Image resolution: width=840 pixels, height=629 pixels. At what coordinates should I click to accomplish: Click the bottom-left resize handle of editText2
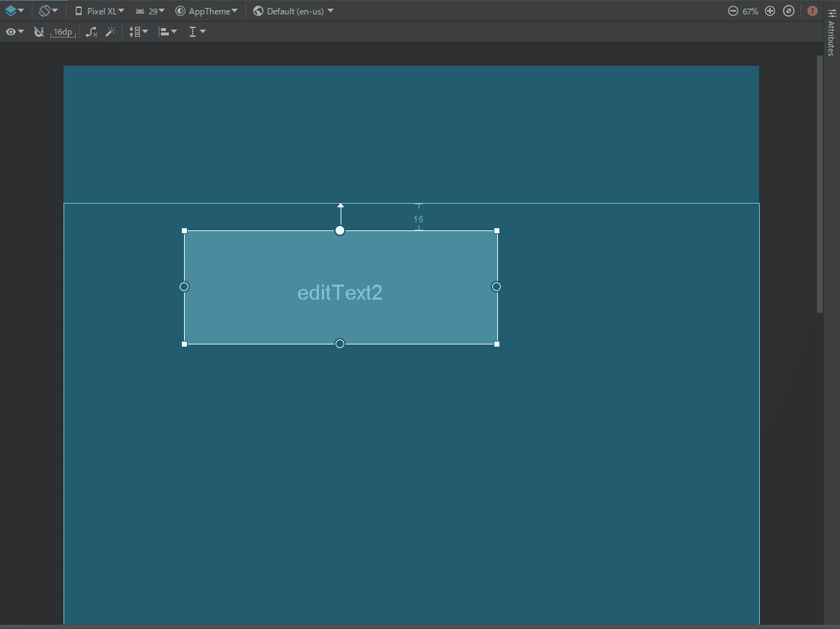click(x=184, y=344)
